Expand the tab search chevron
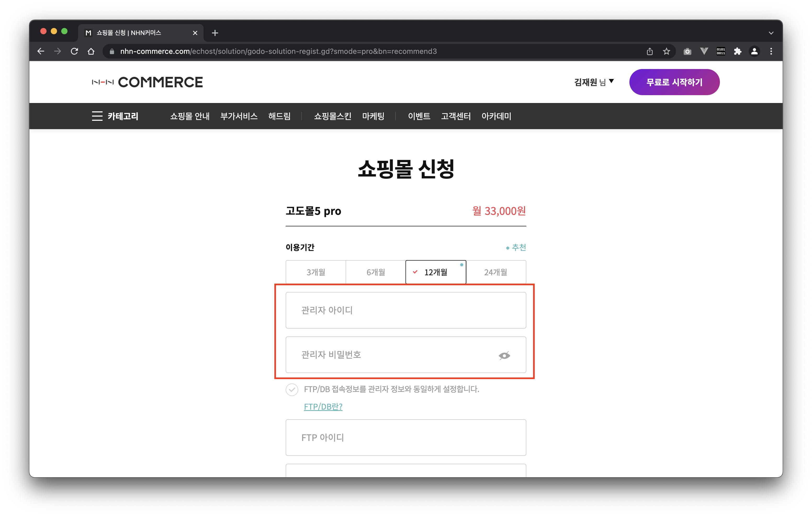This screenshot has width=812, height=516. coord(771,33)
